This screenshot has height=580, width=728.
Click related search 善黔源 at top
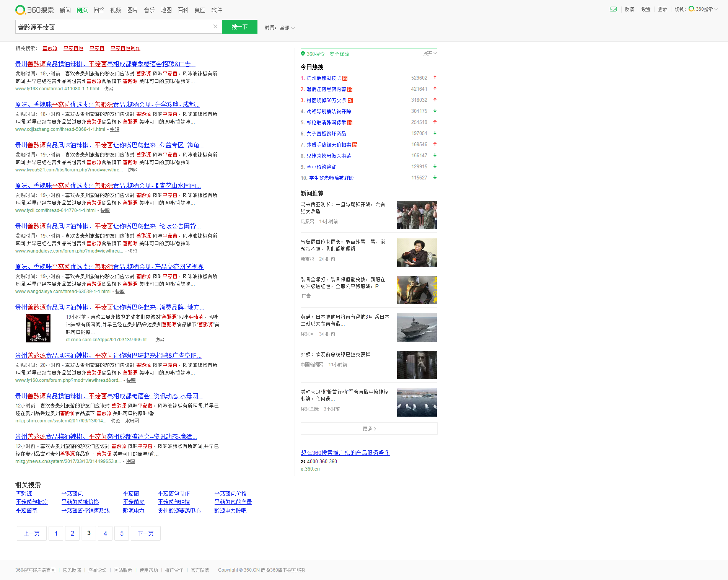tap(50, 48)
